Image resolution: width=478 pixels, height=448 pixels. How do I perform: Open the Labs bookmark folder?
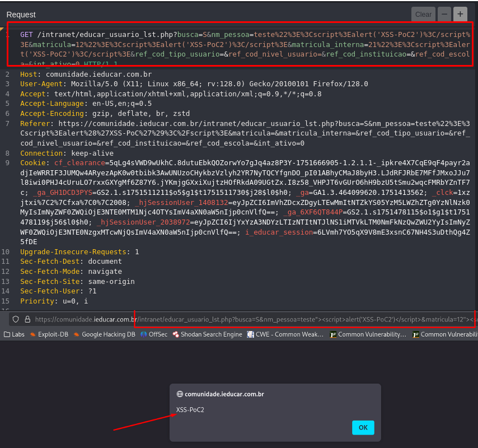[14, 334]
